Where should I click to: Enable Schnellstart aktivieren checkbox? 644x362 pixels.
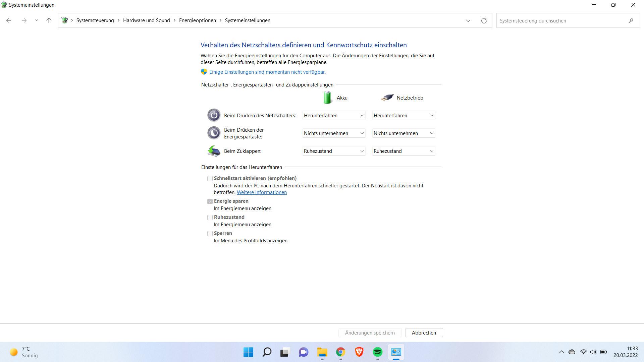pos(210,179)
